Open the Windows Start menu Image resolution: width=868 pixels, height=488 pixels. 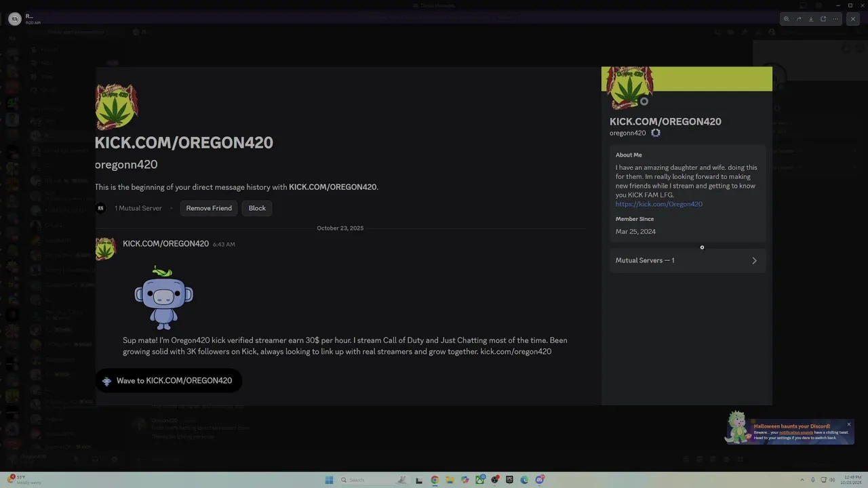coord(329,480)
